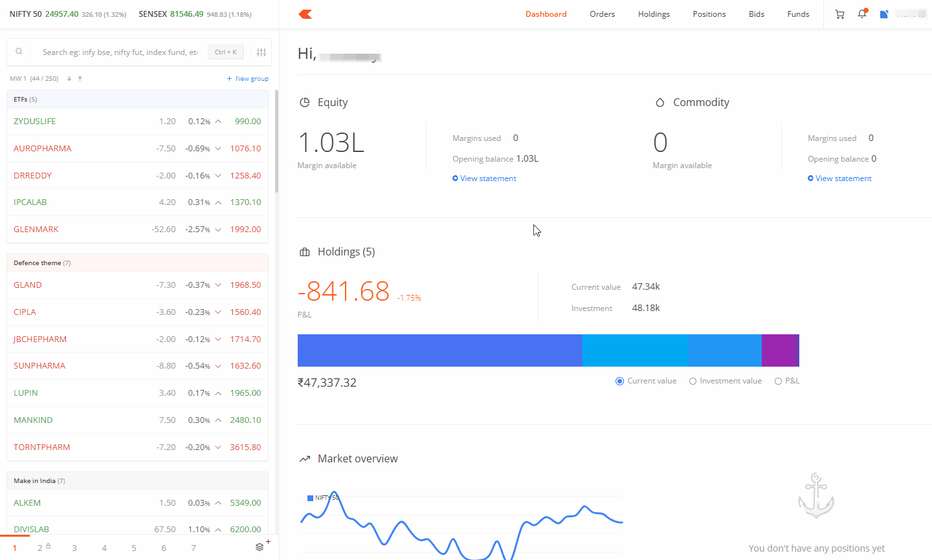This screenshot has height=560, width=932.
Task: Create a New group in watchlist
Action: 248,79
